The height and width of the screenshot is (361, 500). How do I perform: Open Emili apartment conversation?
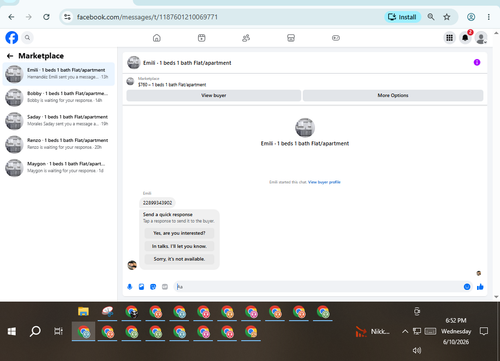pos(59,74)
